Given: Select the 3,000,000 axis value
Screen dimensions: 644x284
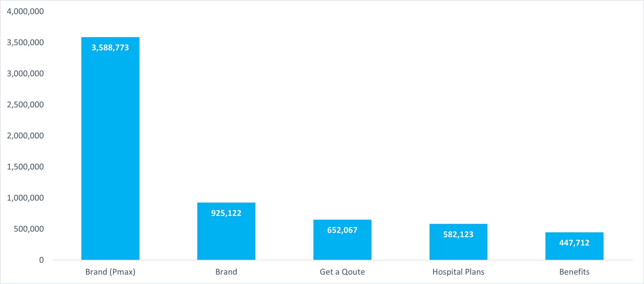Looking at the screenshot, I should (25, 74).
